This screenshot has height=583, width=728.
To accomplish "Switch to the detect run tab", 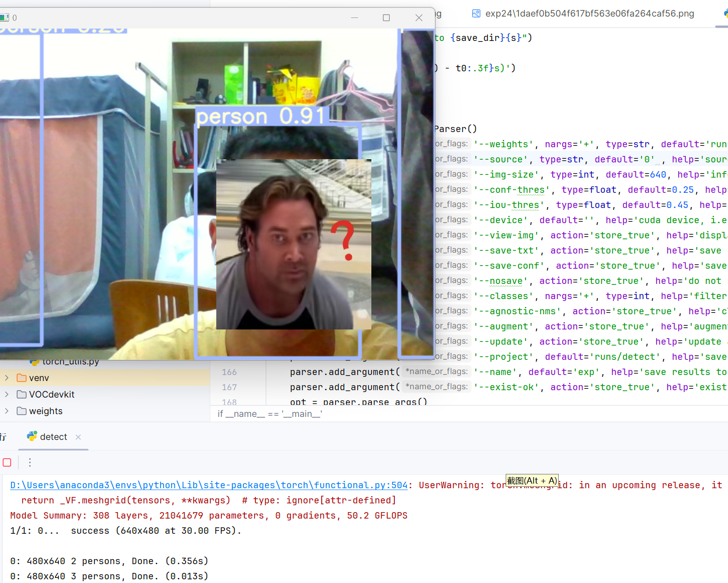I will tap(53, 437).
